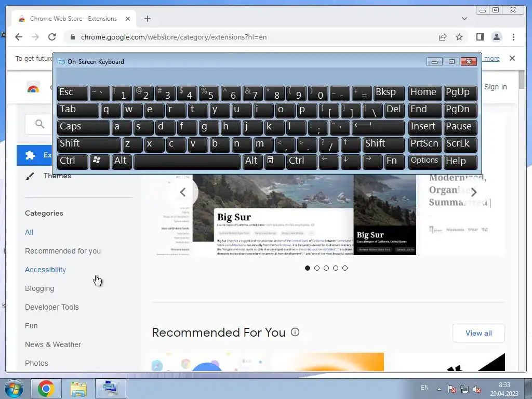Click the down arrow key on On-Screen Keyboard
Screen dimensions: 532x399
pos(350,161)
